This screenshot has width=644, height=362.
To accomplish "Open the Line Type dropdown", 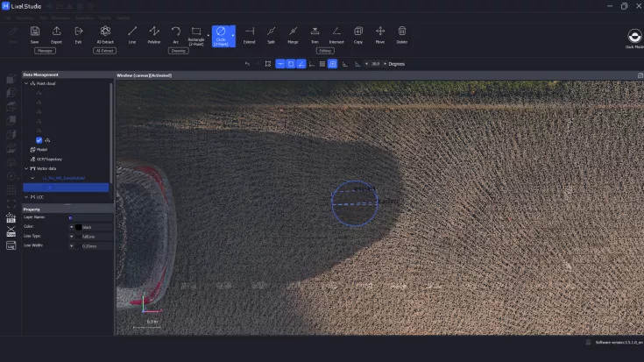I will point(71,237).
